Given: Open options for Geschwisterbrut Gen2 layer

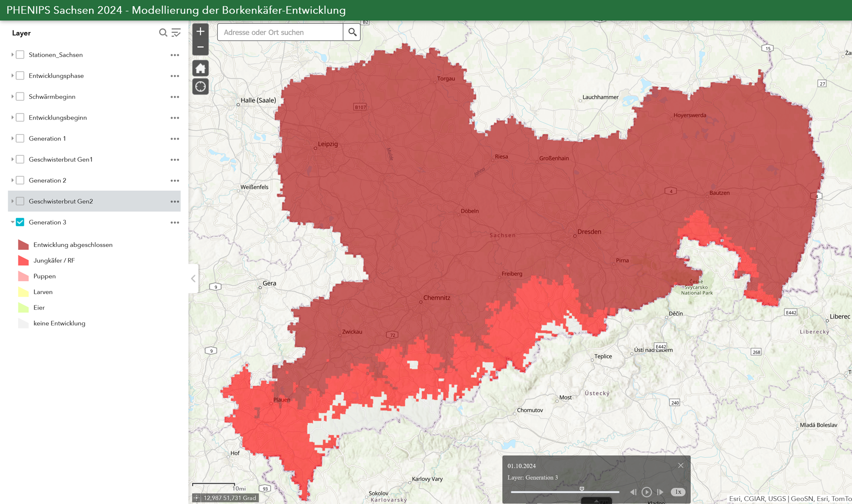Looking at the screenshot, I should tap(175, 201).
